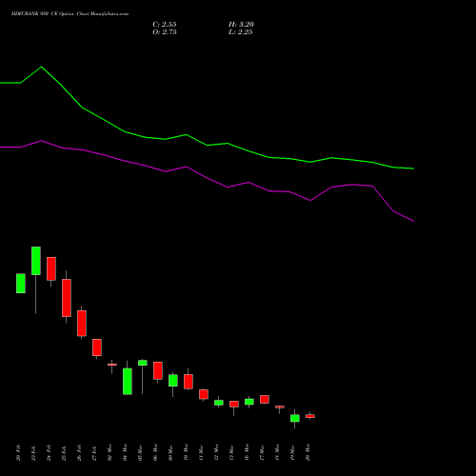Select the thin red candle for 18 Mar
The height and width of the screenshot is (476, 476).
click(280, 407)
